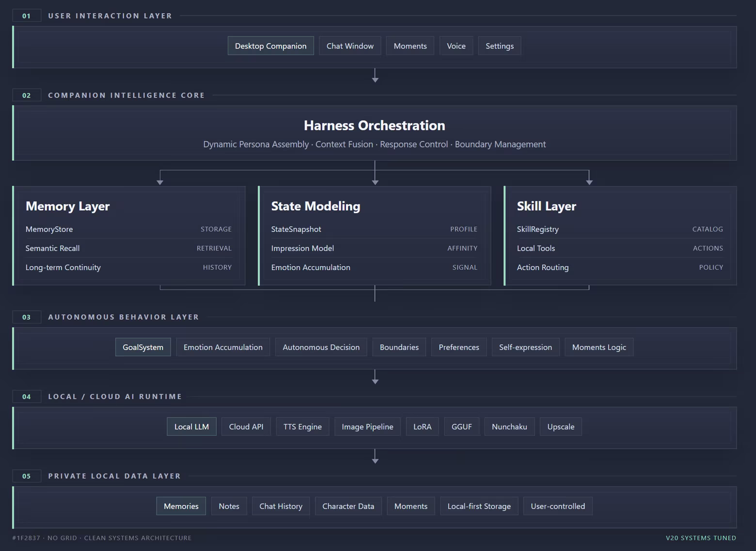
Task: Click the 03 section number badge
Action: click(x=27, y=317)
